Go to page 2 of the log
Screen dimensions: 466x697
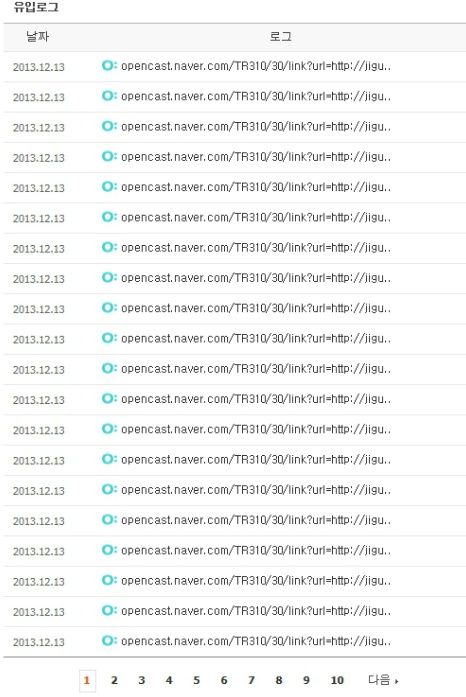(x=114, y=680)
